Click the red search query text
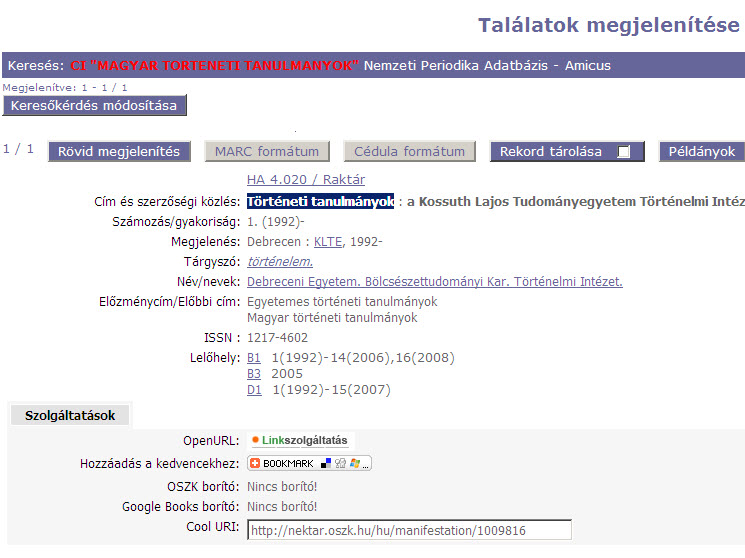745x558 pixels. click(215, 66)
